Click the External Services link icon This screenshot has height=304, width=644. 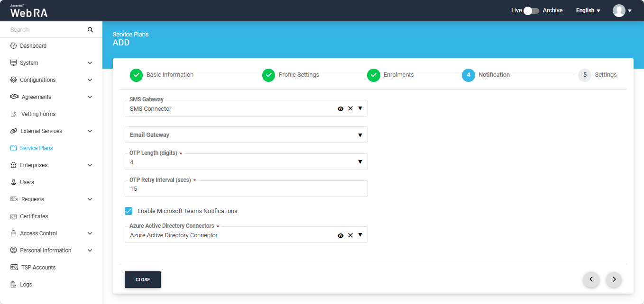(x=14, y=131)
